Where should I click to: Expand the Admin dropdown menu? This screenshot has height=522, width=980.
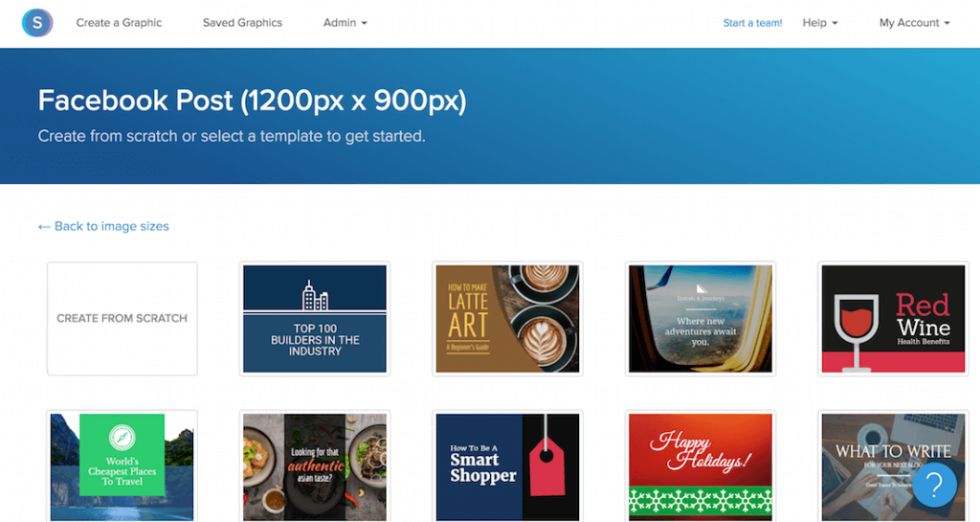coord(345,23)
